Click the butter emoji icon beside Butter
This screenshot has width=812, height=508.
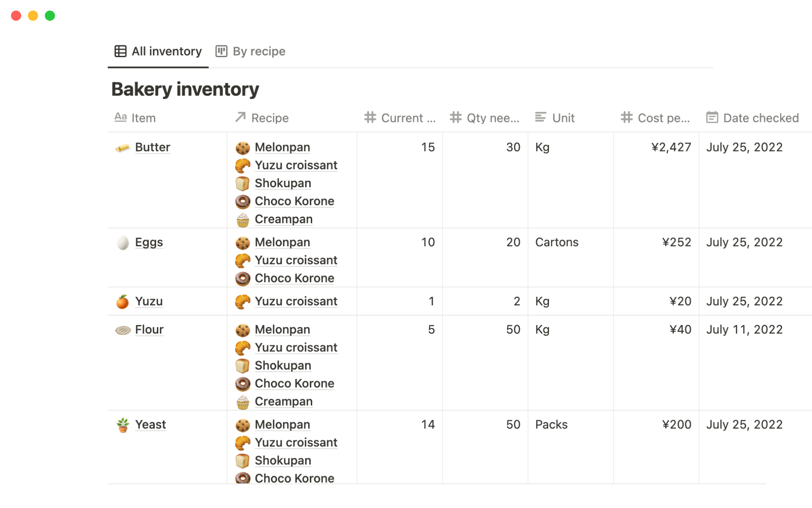tap(123, 148)
